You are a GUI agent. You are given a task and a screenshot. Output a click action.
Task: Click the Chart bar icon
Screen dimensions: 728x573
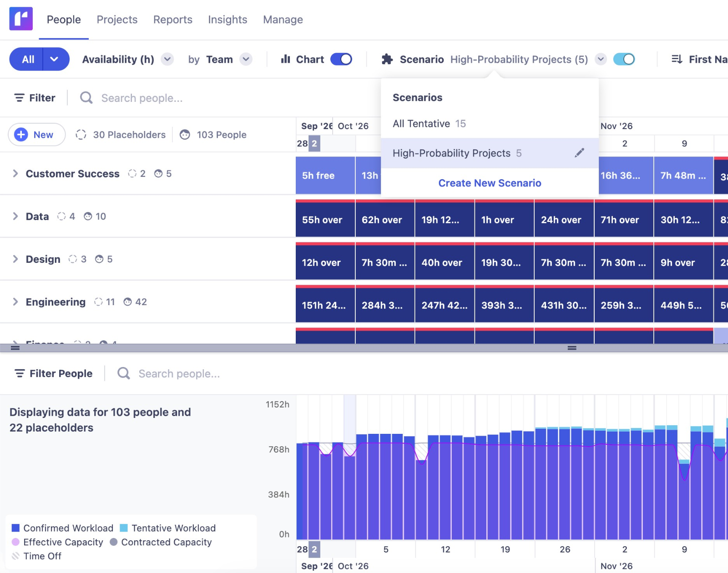pyautogui.click(x=285, y=59)
